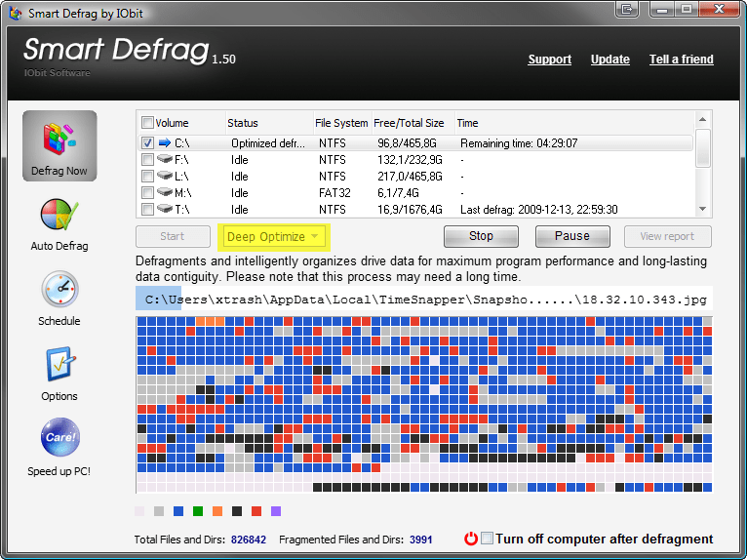
Task: Click the gray legend swatch
Action: coord(159,511)
